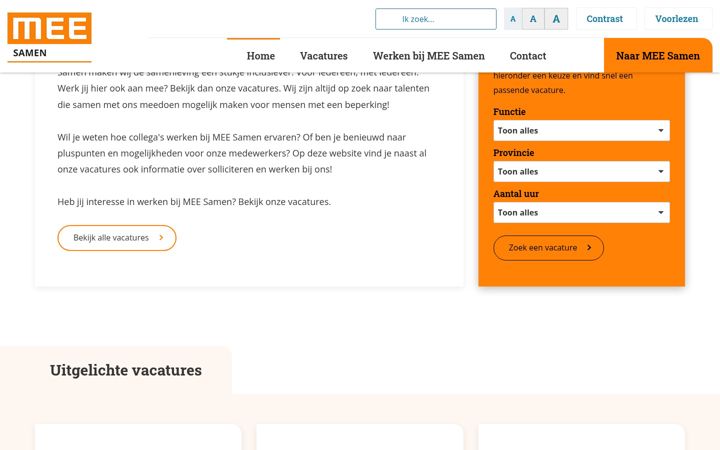The width and height of the screenshot is (720, 450).
Task: Click the Zoek een vacature button
Action: 548,248
